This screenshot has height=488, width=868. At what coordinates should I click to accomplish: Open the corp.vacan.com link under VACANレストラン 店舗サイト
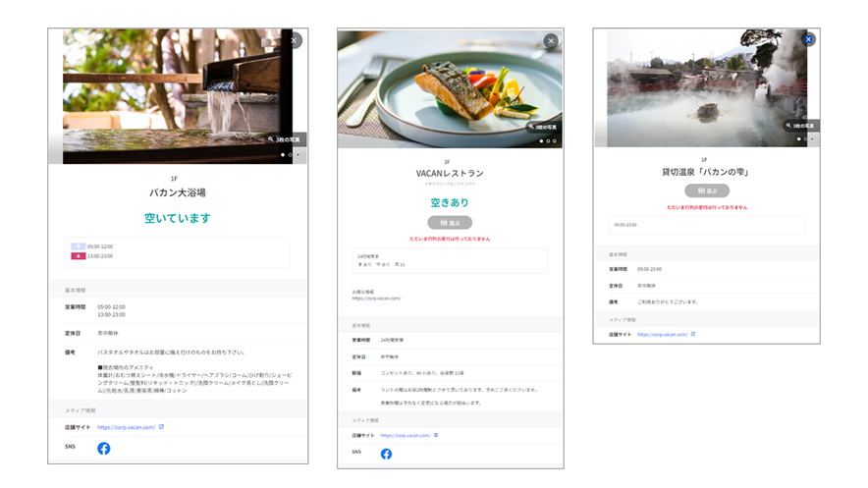405,435
